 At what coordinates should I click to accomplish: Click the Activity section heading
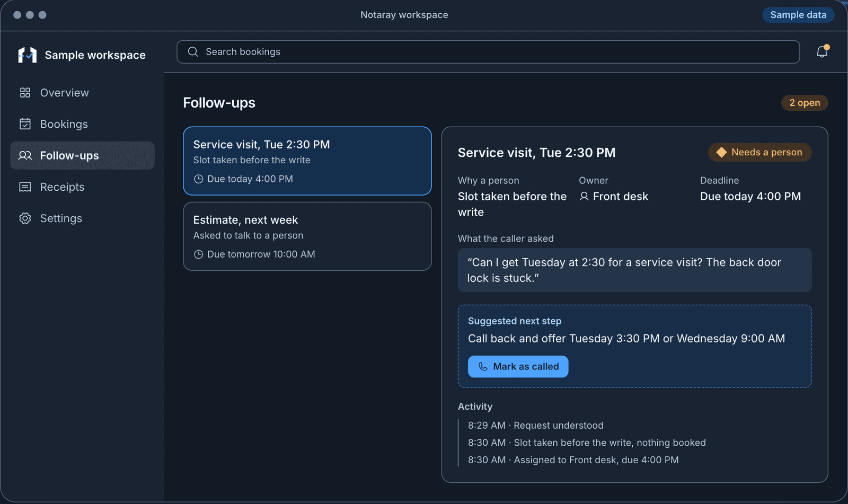coord(475,406)
